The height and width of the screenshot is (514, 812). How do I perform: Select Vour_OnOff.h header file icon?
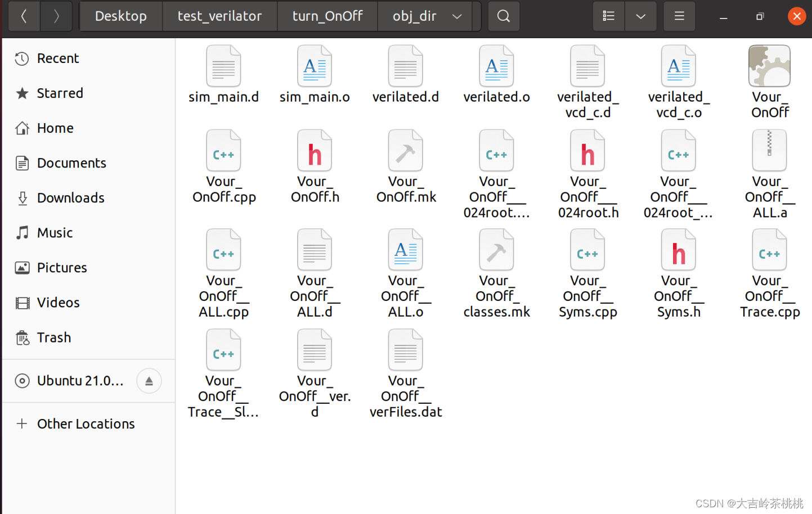pos(315,151)
